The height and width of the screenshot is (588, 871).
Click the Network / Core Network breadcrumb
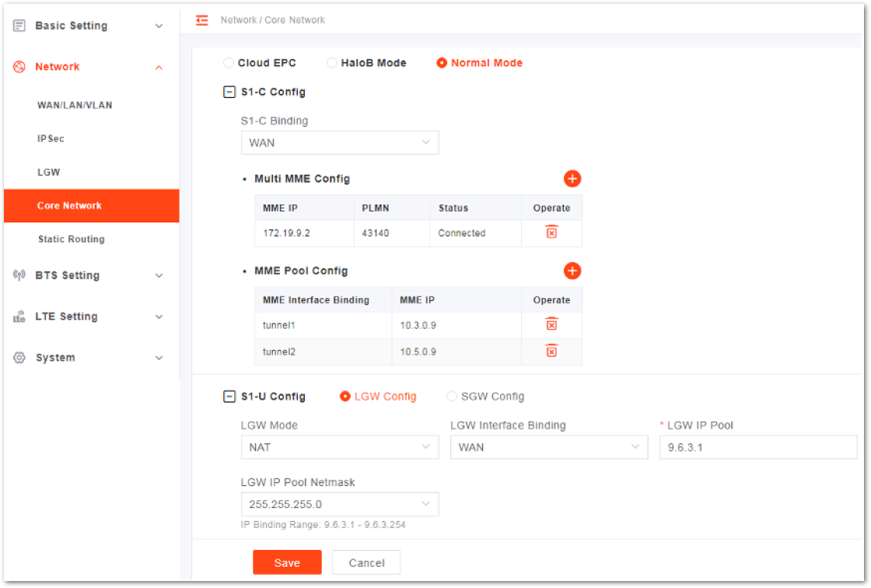(273, 20)
